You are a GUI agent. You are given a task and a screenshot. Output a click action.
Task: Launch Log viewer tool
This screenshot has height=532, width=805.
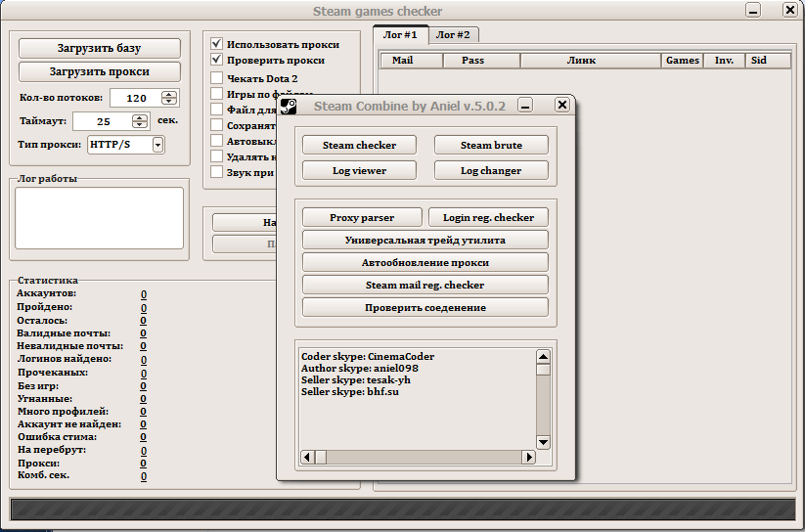(x=359, y=170)
